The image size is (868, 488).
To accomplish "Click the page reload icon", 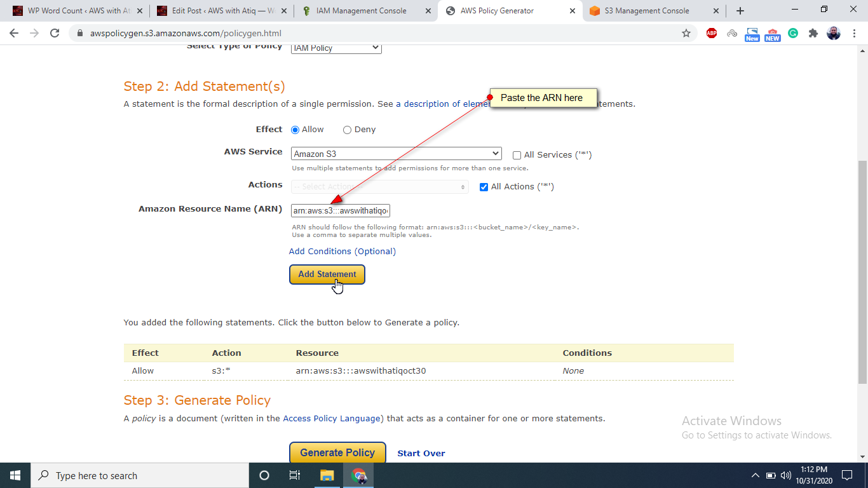I will pyautogui.click(x=55, y=33).
